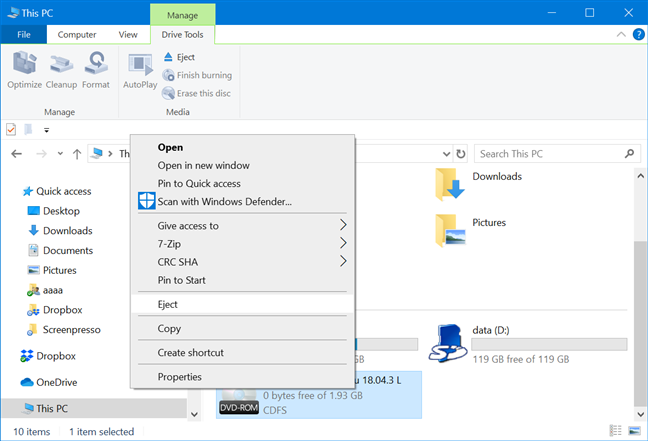
Task: Click the navigation pane scroll down arrow
Action: [x=194, y=414]
